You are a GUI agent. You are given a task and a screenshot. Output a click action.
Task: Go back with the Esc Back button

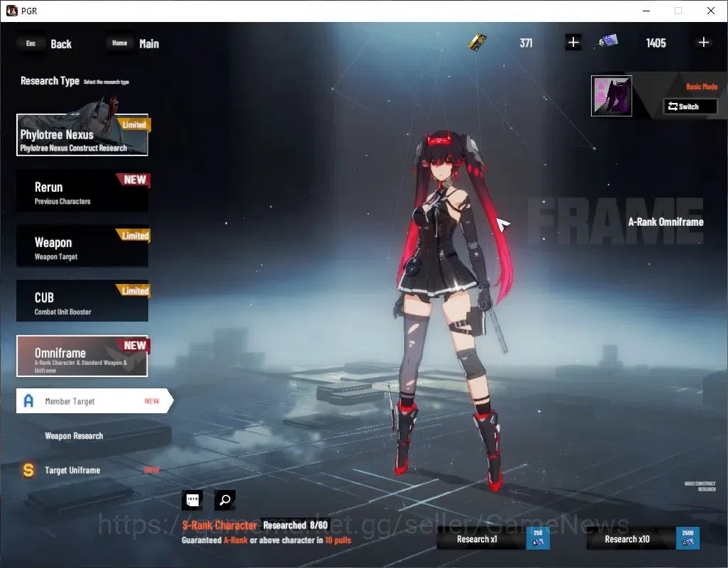click(45, 43)
